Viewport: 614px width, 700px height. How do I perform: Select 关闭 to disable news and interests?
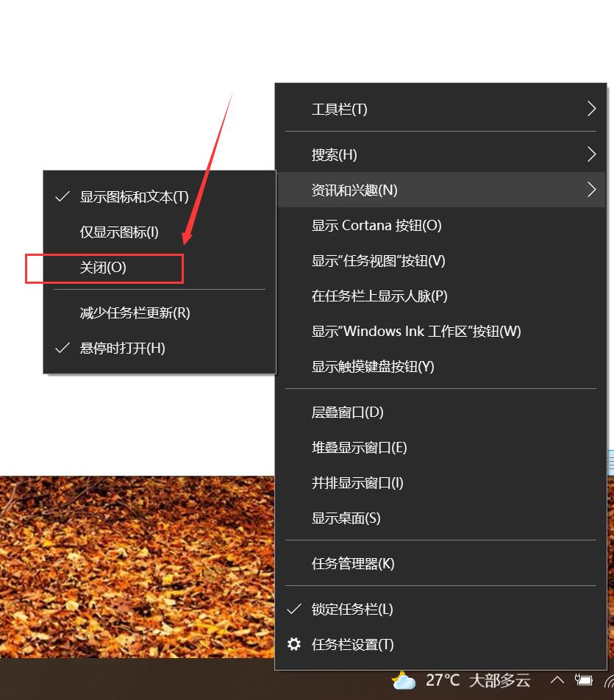coord(103,268)
